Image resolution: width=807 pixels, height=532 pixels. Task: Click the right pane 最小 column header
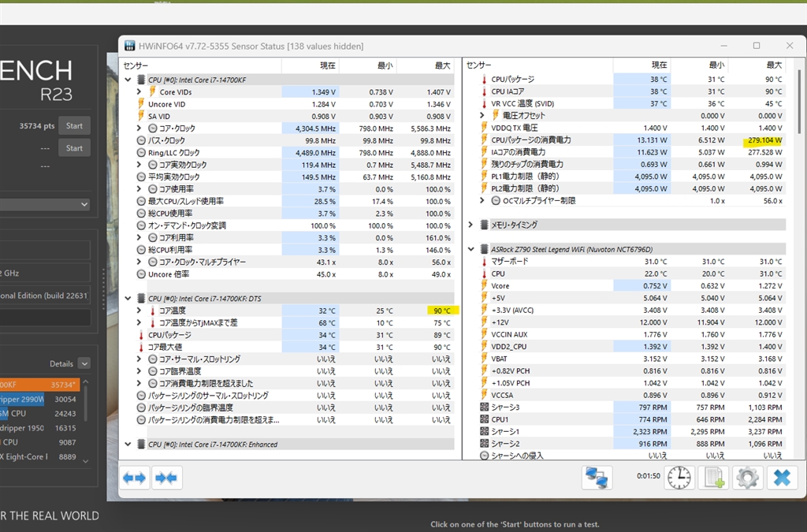click(x=700, y=65)
